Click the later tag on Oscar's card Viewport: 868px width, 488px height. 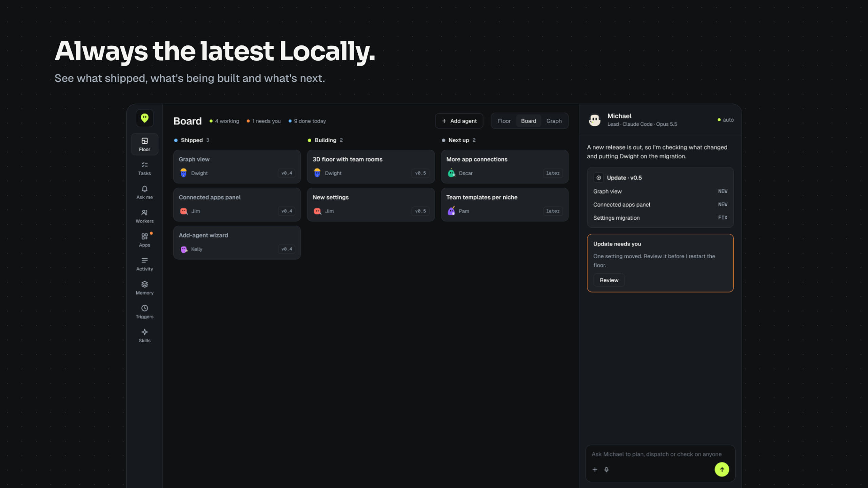[x=553, y=173]
